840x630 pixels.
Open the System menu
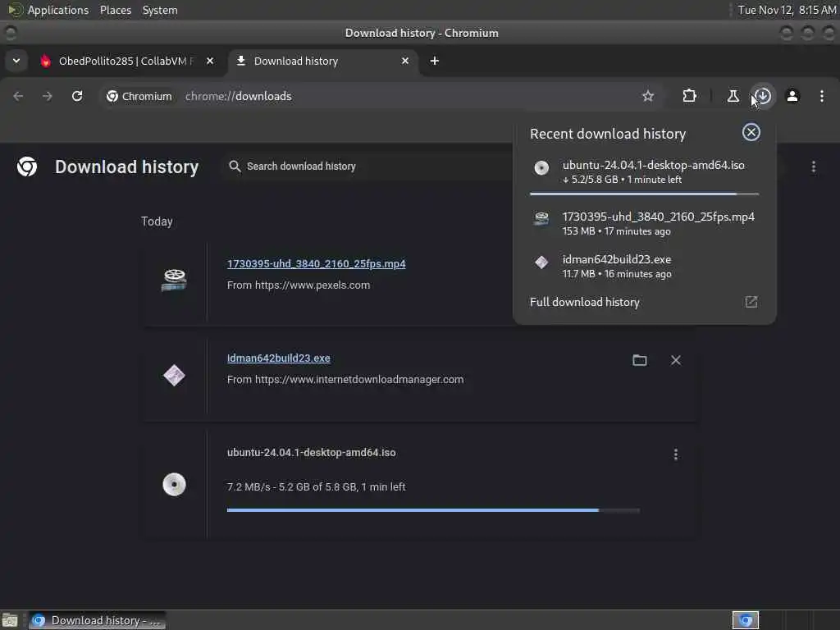pyautogui.click(x=160, y=10)
